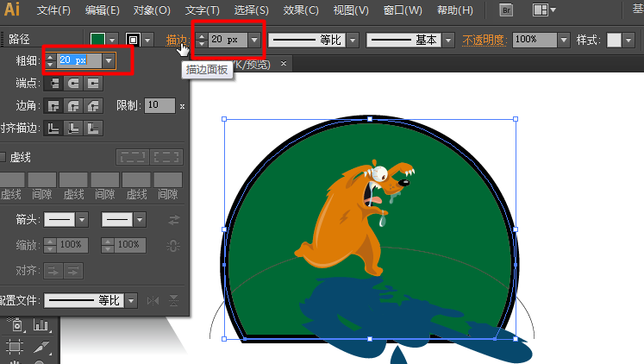This screenshot has height=364, width=644.
Task: Open the 编辑(E) menu
Action: point(103,10)
